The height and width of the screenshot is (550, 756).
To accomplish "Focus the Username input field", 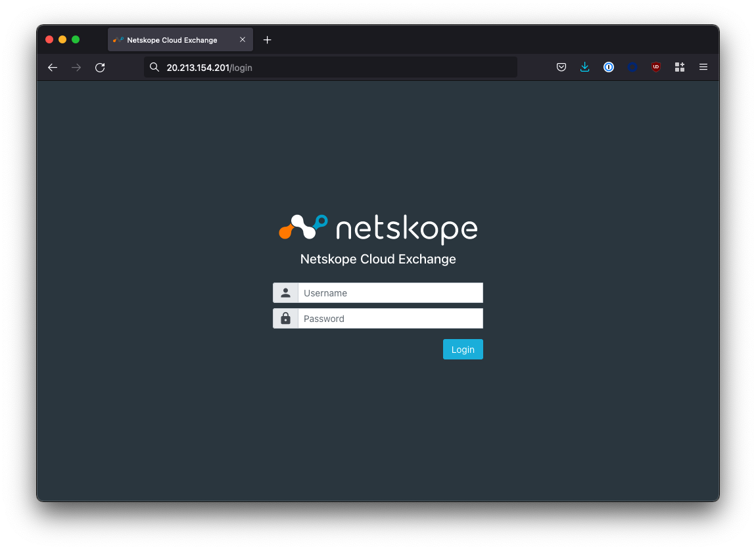I will click(x=390, y=293).
